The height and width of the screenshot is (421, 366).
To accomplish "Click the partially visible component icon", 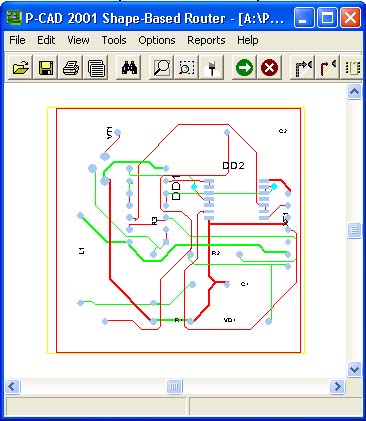I will click(352, 68).
